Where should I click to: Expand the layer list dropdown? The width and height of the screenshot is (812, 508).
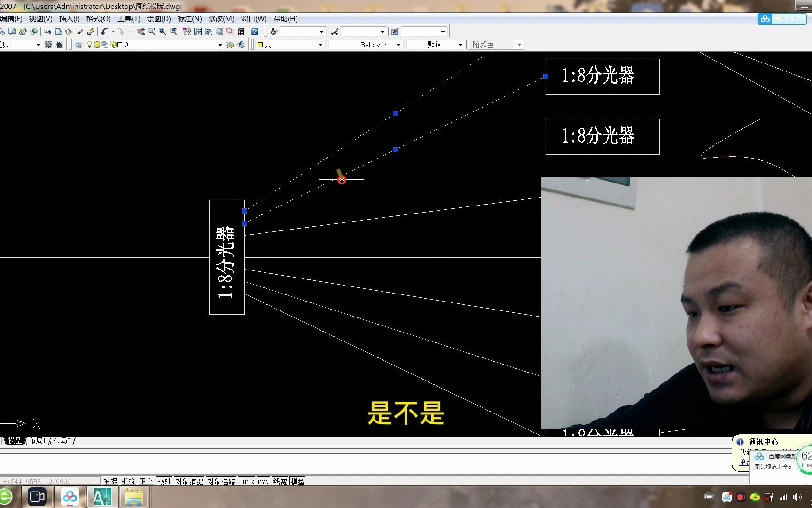(219, 45)
